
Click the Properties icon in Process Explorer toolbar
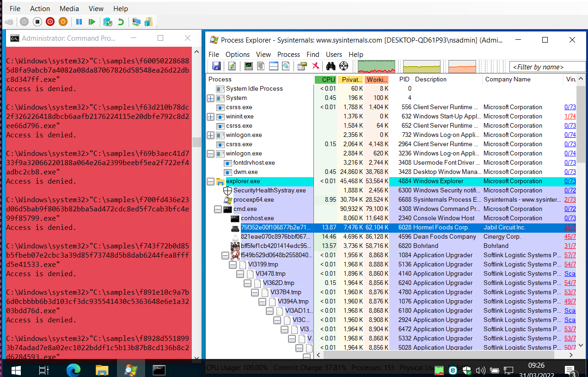(x=302, y=66)
